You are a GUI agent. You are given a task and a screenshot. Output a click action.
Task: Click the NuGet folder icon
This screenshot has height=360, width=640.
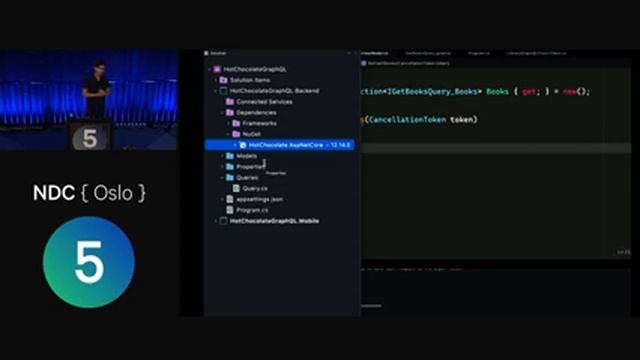[236, 134]
